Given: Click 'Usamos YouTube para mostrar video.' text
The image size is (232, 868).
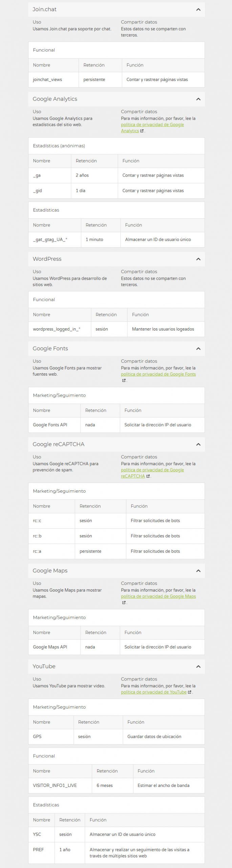Looking at the screenshot, I should (x=69, y=686).
